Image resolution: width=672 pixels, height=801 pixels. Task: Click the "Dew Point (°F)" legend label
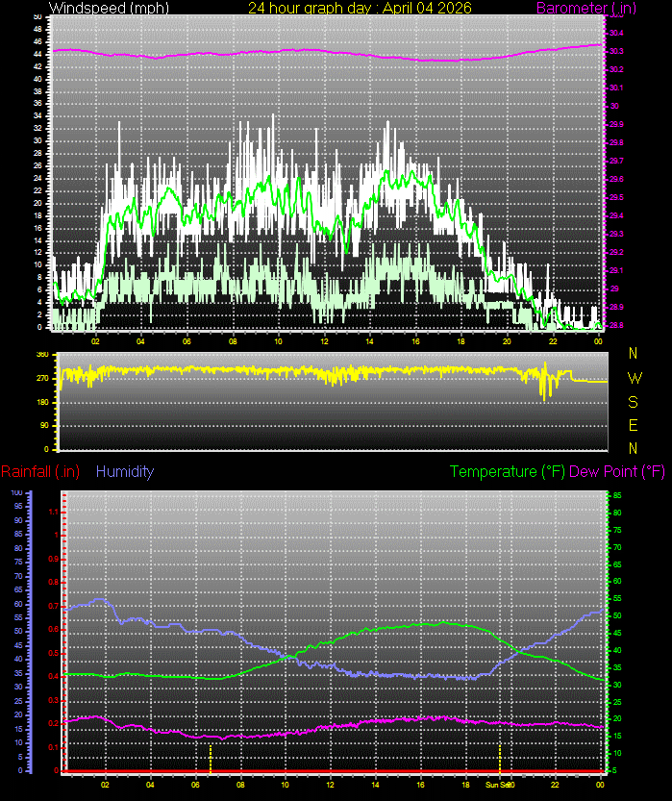pos(617,471)
